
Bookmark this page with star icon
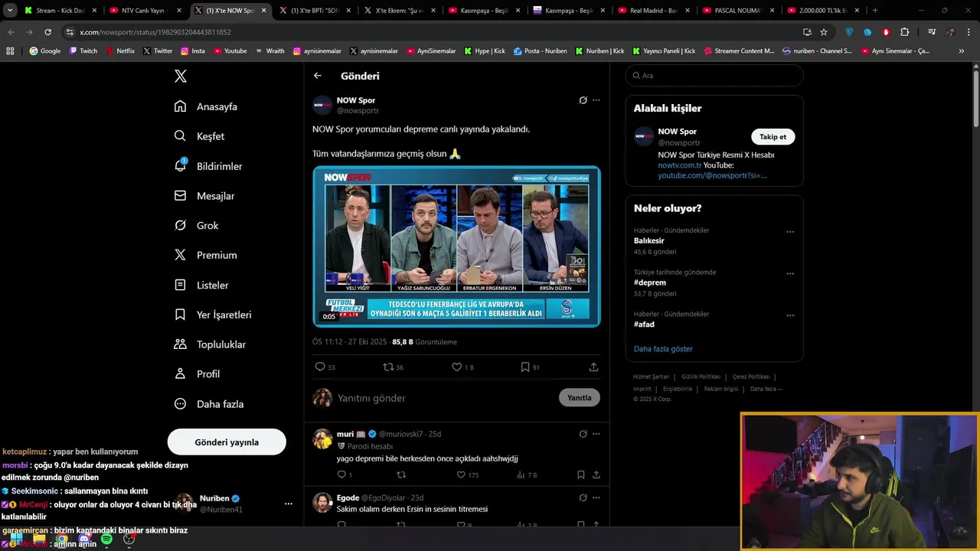[x=824, y=32]
